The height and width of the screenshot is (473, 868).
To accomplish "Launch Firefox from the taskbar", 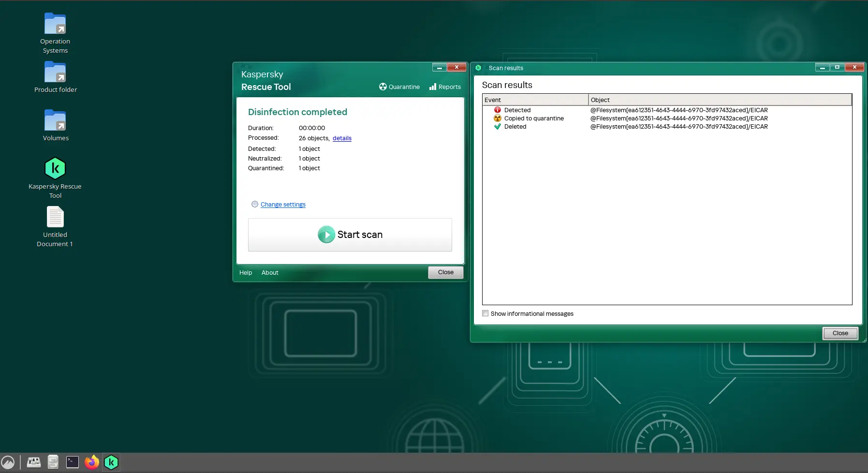I will coord(92,462).
